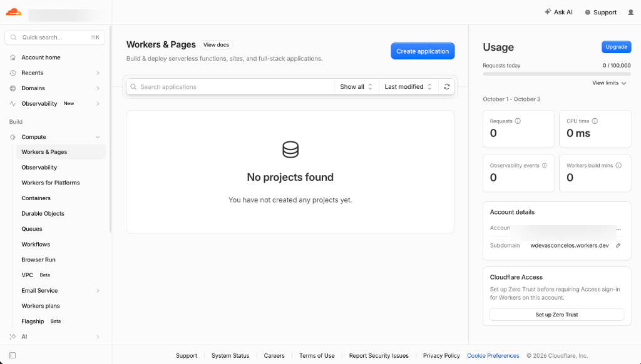Expand the Email Service submenu
Viewport: 641px width, 364px height.
point(98,291)
